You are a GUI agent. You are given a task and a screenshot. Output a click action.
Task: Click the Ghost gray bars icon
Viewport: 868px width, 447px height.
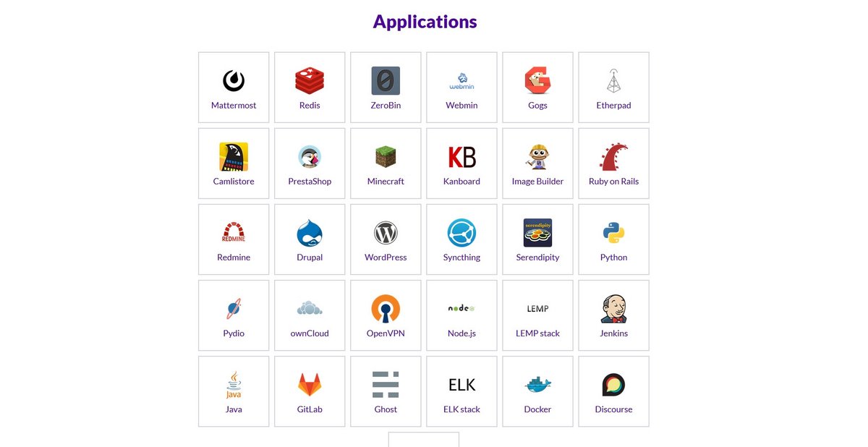pos(386,385)
